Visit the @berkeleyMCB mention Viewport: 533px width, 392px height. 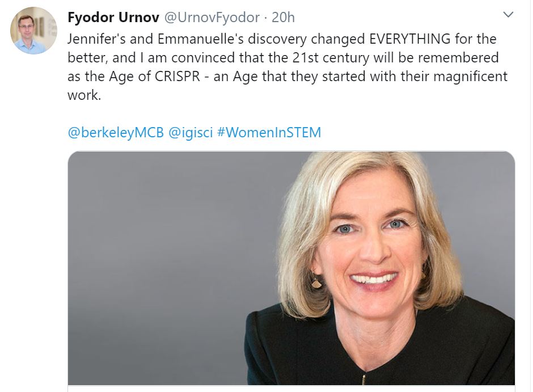[116, 133]
